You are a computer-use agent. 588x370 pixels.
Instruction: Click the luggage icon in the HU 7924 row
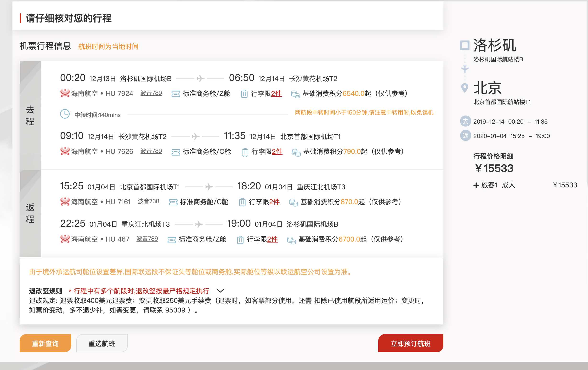[244, 94]
